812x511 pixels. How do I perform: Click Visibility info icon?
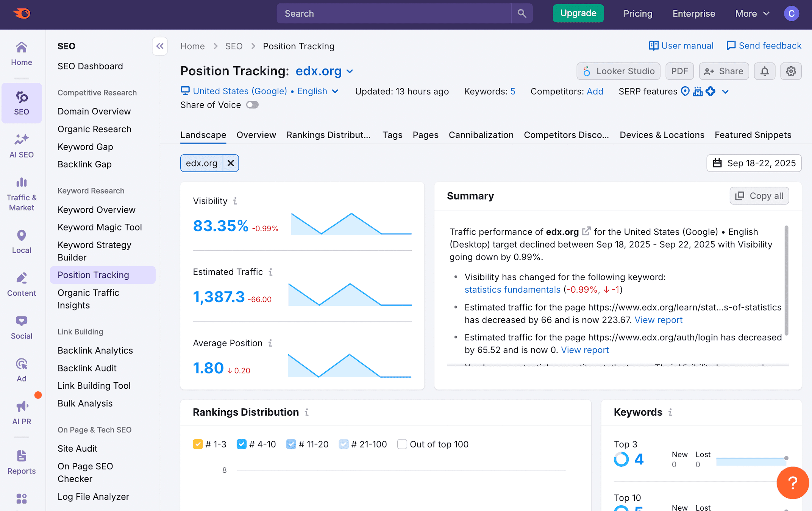coord(235,201)
